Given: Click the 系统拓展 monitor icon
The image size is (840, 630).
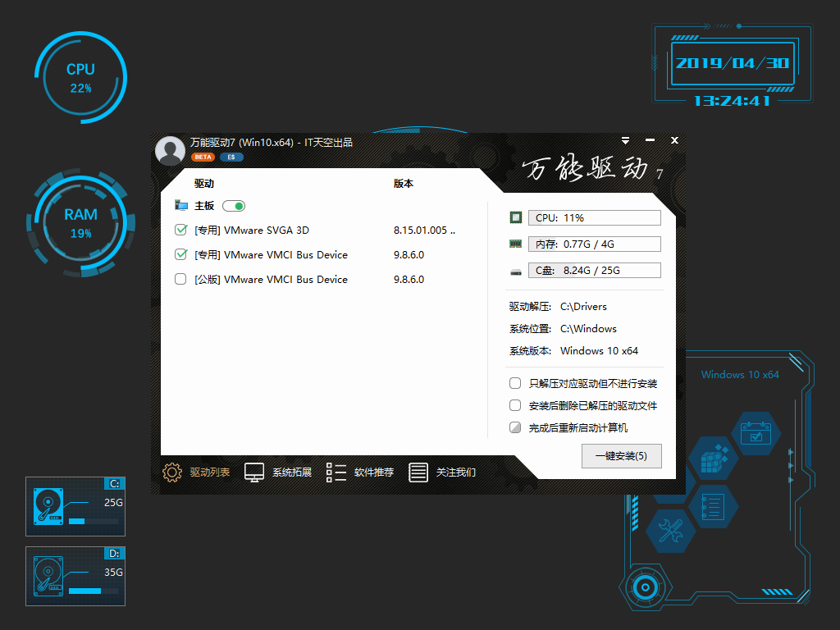Looking at the screenshot, I should tap(253, 472).
